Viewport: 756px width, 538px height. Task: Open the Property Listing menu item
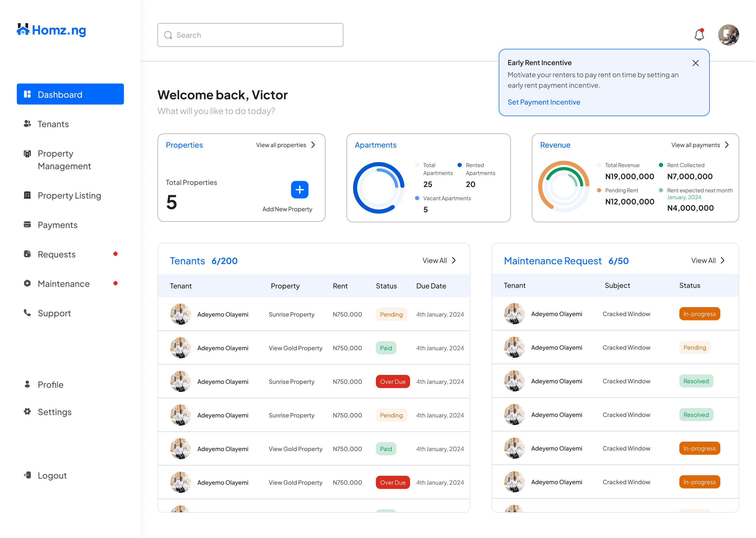(x=70, y=195)
